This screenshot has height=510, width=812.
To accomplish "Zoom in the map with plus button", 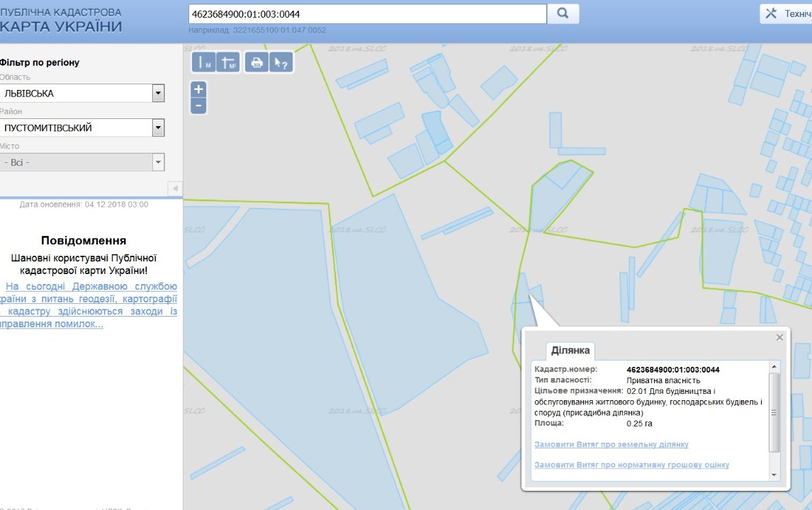I will (x=198, y=89).
